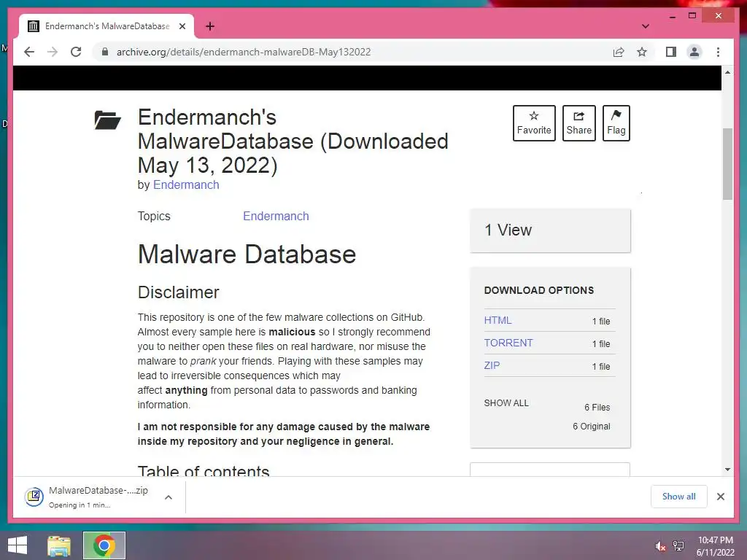Click the vertical scrollbar thumb

pos(727,164)
